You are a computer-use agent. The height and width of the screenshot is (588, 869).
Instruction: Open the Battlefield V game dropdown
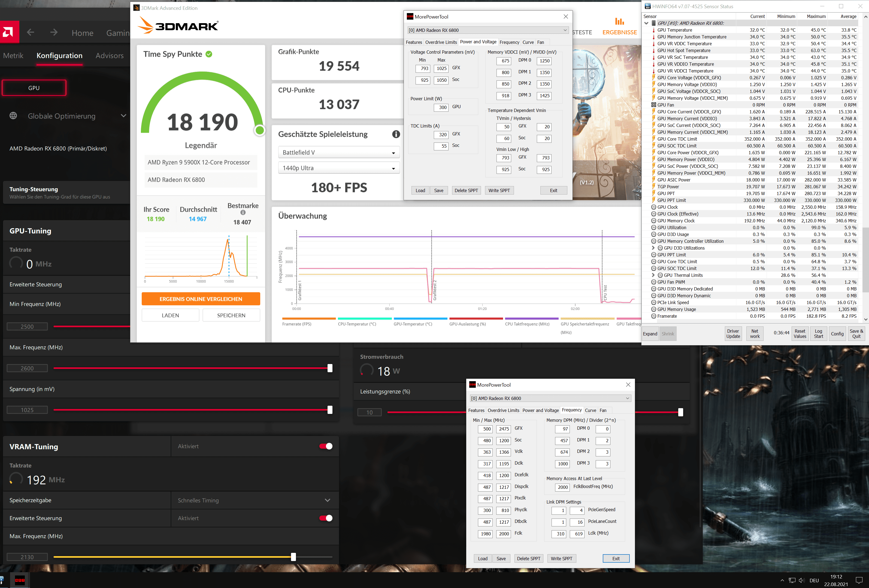(x=339, y=153)
